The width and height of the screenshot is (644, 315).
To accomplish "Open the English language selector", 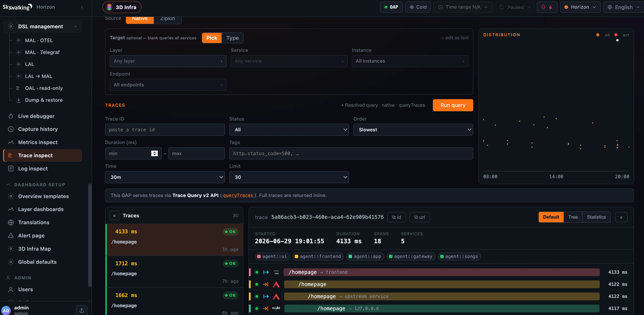I will coord(623,7).
